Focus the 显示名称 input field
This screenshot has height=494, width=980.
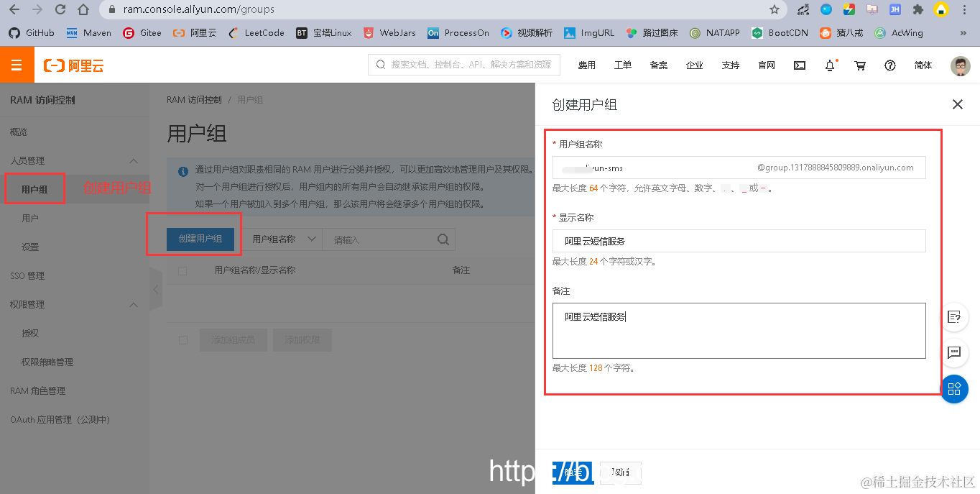(x=739, y=241)
